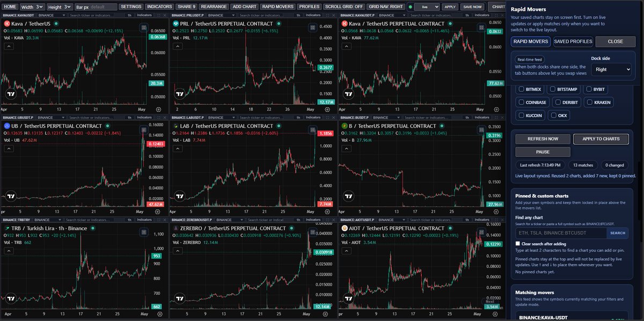This screenshot has height=321, width=644.
Task: Click the 1h interval on the LABUSDT.P chart
Action: [297, 118]
